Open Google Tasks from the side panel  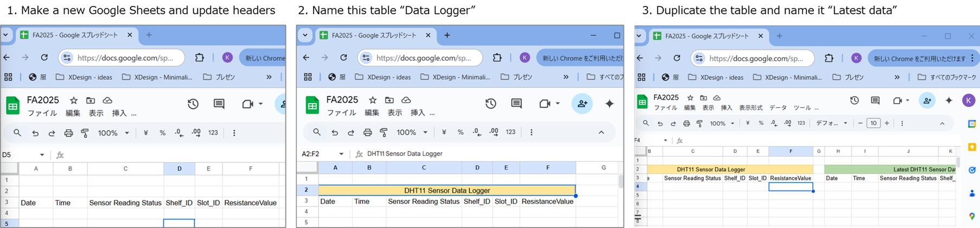972,170
